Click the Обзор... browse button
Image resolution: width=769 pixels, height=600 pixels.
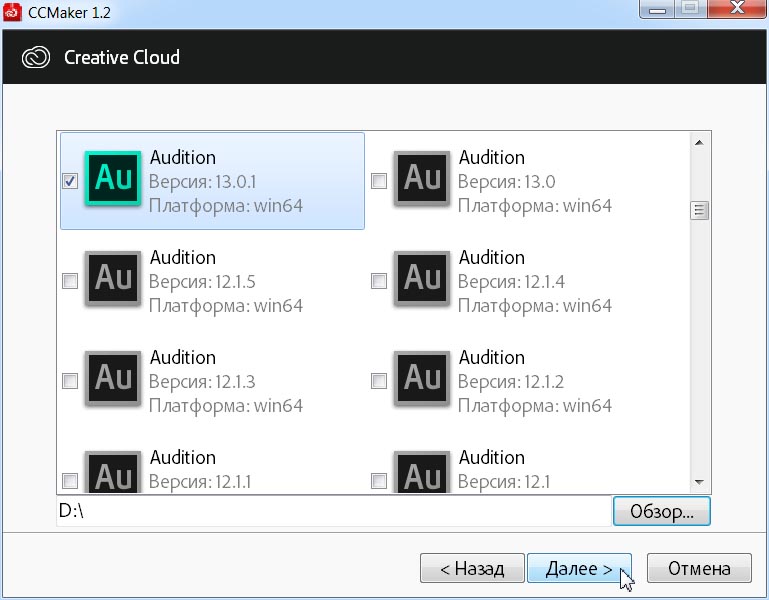pyautogui.click(x=662, y=511)
